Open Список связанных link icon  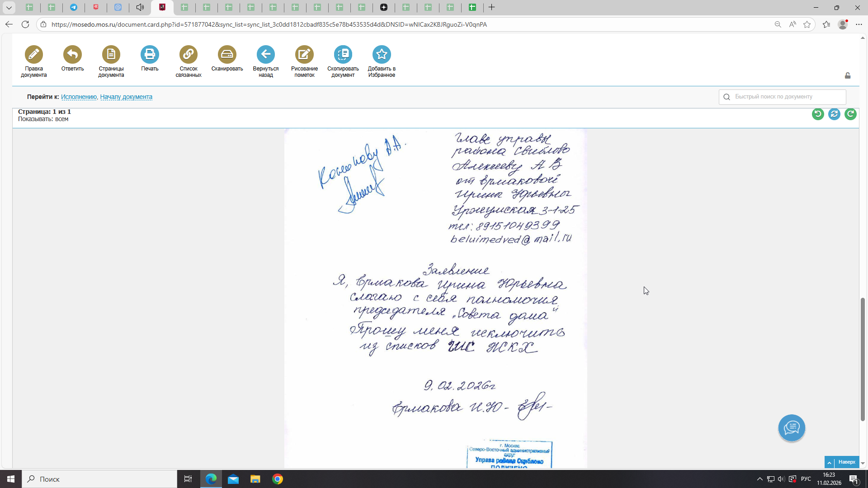click(x=189, y=55)
